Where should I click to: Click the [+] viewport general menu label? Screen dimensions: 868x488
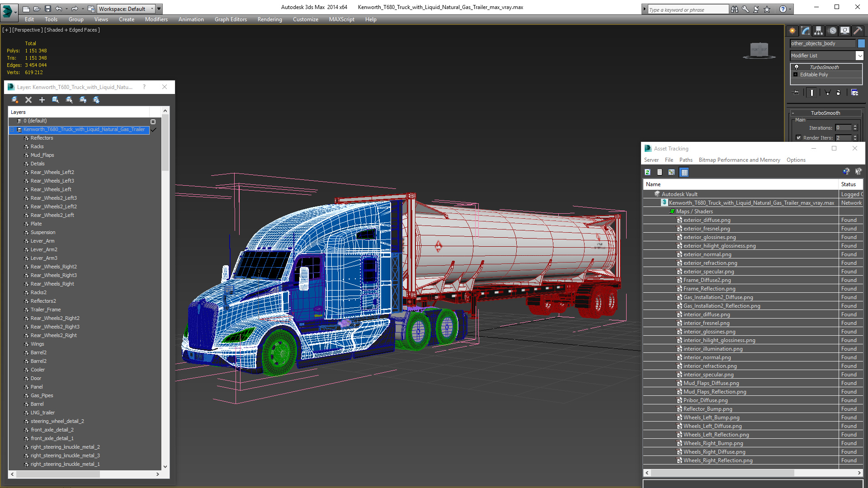pos(6,30)
